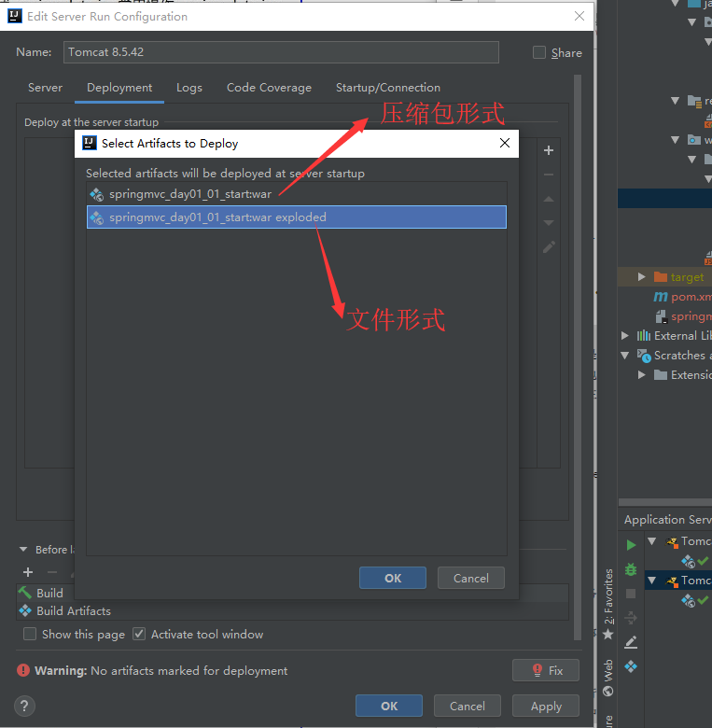
Task: Switch to the Deployment tab
Action: (119, 88)
